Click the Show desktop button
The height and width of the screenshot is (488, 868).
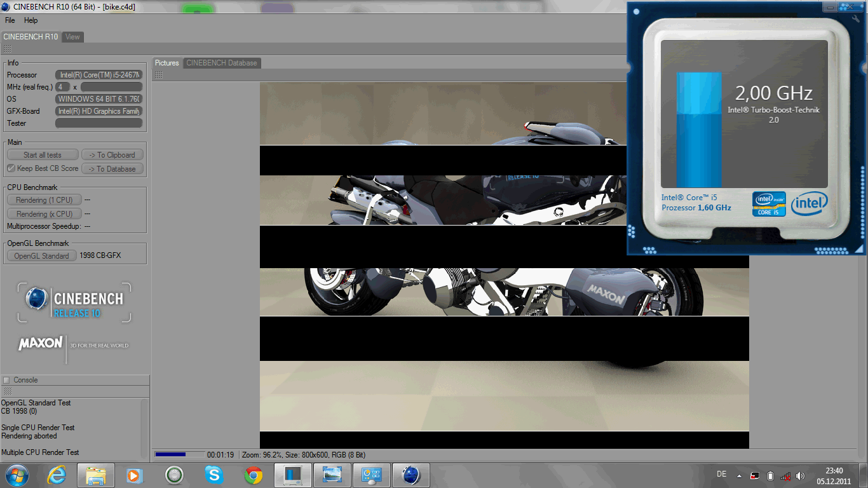tap(863, 475)
